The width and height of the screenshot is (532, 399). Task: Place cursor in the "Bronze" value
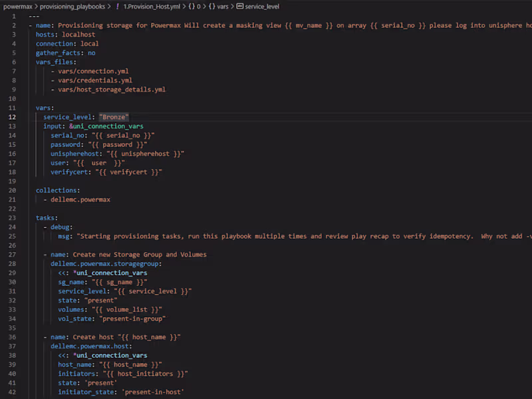point(114,116)
